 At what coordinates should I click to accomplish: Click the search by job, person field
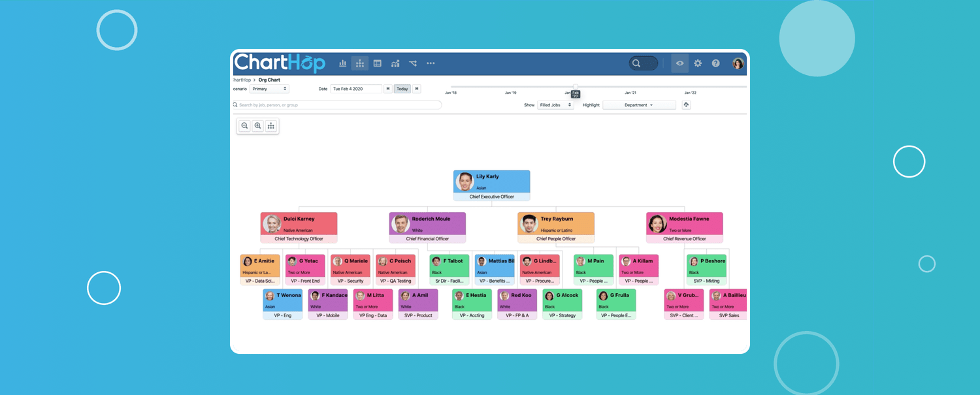click(338, 105)
